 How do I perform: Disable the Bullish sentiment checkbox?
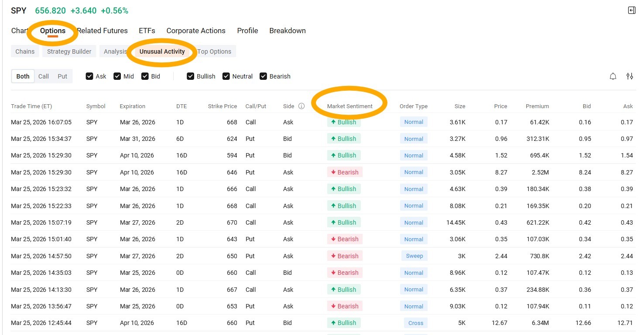190,76
